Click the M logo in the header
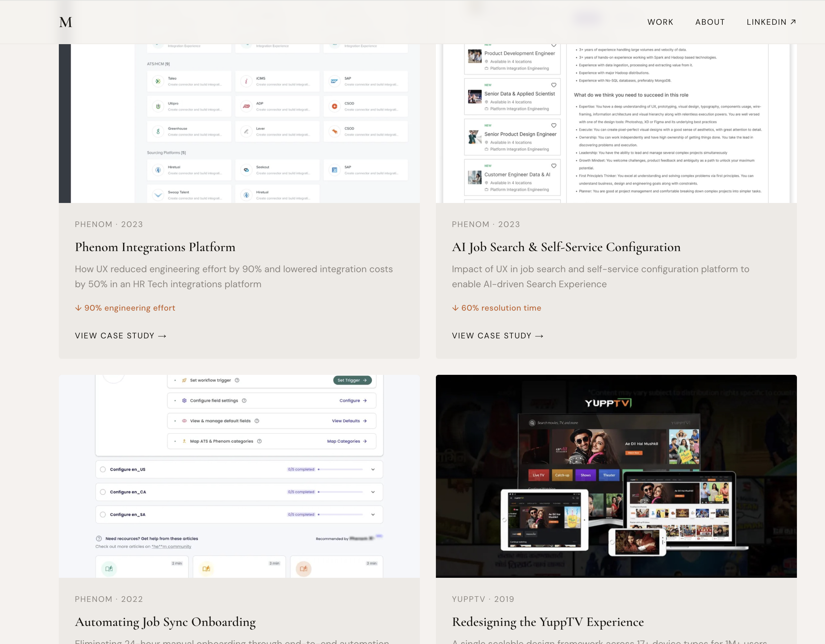This screenshot has width=825, height=644. pyautogui.click(x=66, y=22)
